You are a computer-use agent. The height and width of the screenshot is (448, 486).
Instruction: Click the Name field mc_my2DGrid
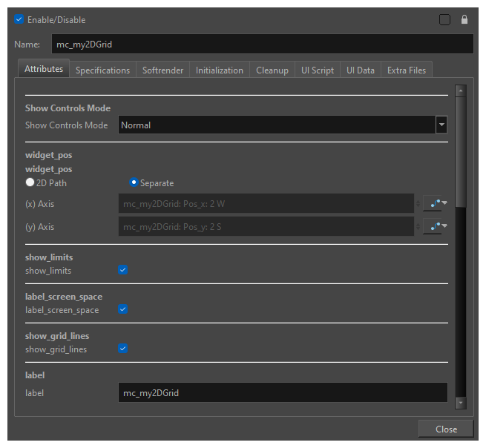point(263,44)
